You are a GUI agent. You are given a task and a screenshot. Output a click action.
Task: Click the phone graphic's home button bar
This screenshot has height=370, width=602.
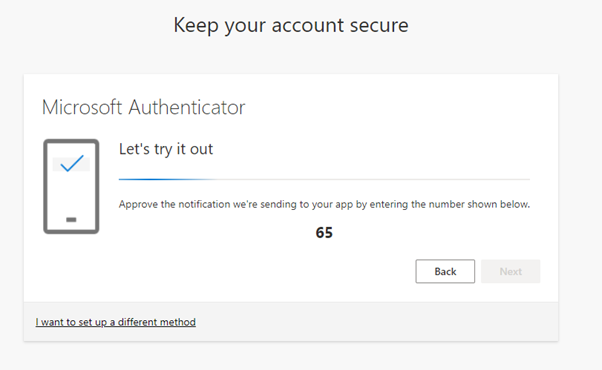pyautogui.click(x=71, y=220)
